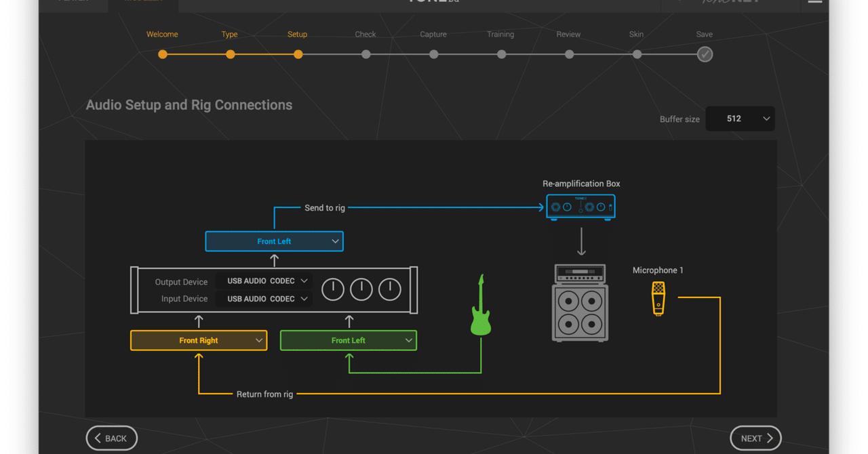
Task: Open the orange Front Right return dropdown
Action: click(x=198, y=340)
